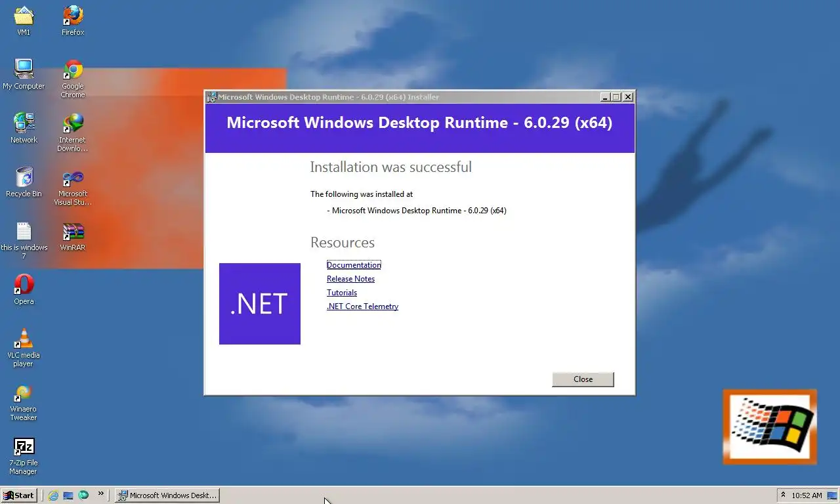Expand the quick launch overflow chevron
Viewport: 840px width, 504px height.
[101, 494]
